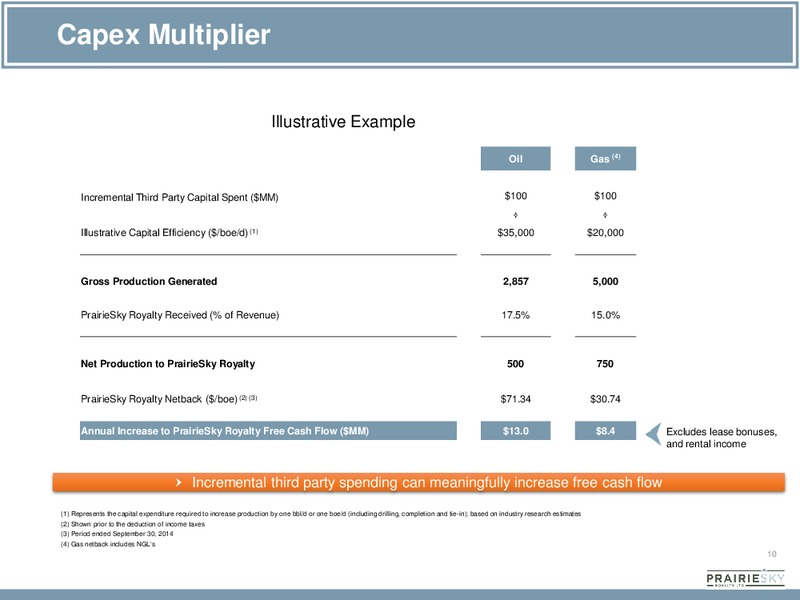Click the '$100' value in the Oil column
This screenshot has height=600, width=800.
pos(515,196)
